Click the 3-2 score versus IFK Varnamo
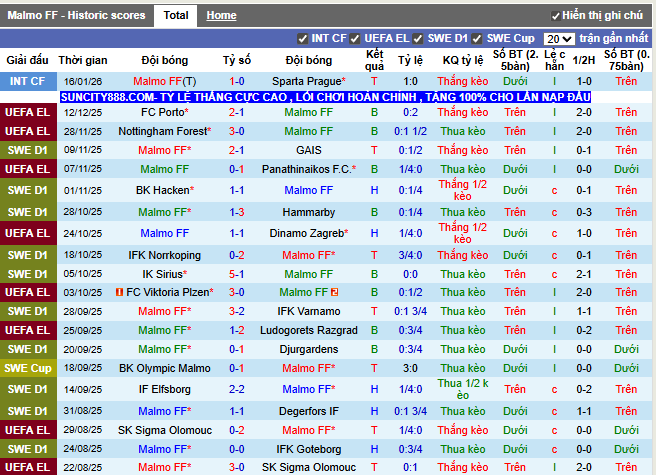 pos(237,311)
